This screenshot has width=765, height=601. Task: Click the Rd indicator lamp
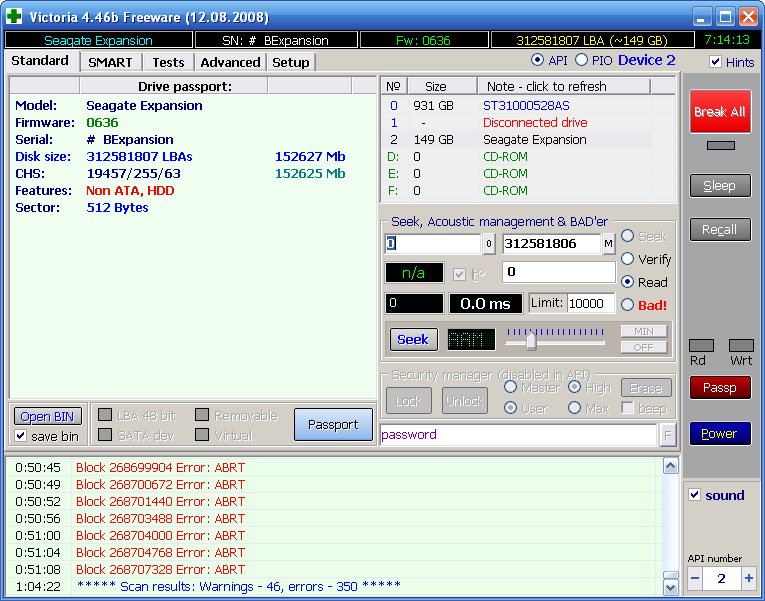(701, 345)
